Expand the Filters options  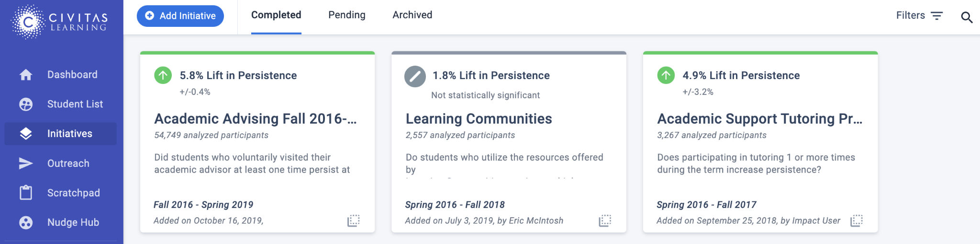(x=919, y=16)
